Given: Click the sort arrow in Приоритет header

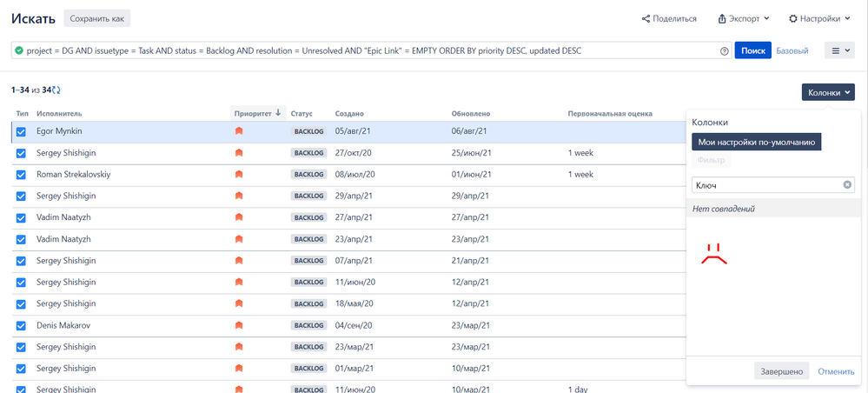Looking at the screenshot, I should coord(278,113).
